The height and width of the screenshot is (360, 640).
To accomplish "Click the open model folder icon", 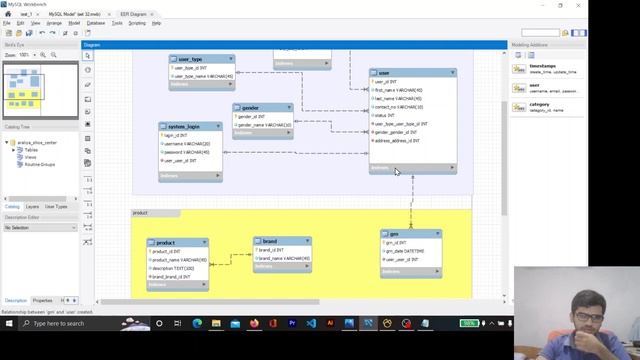I will [x=19, y=33].
